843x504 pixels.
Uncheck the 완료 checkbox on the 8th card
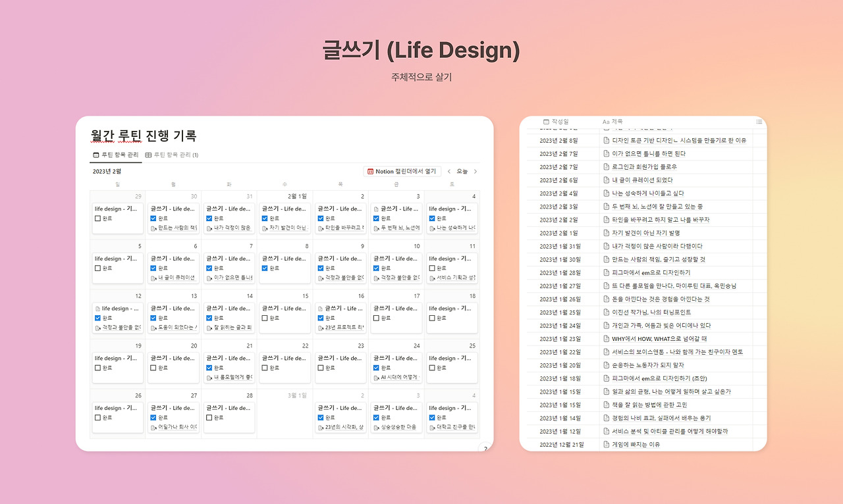click(265, 268)
